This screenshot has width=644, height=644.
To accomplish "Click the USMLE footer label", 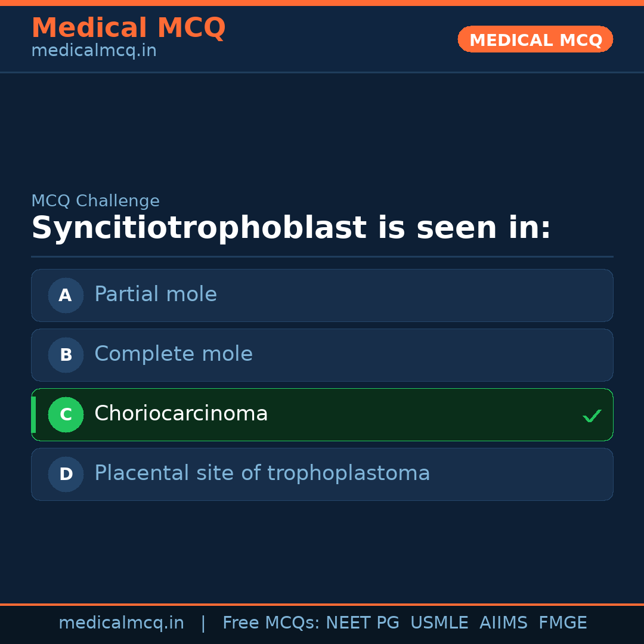I will click(x=439, y=623).
